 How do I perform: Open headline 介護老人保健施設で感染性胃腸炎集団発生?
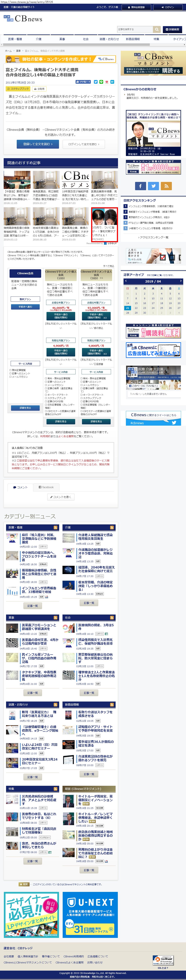95,537
